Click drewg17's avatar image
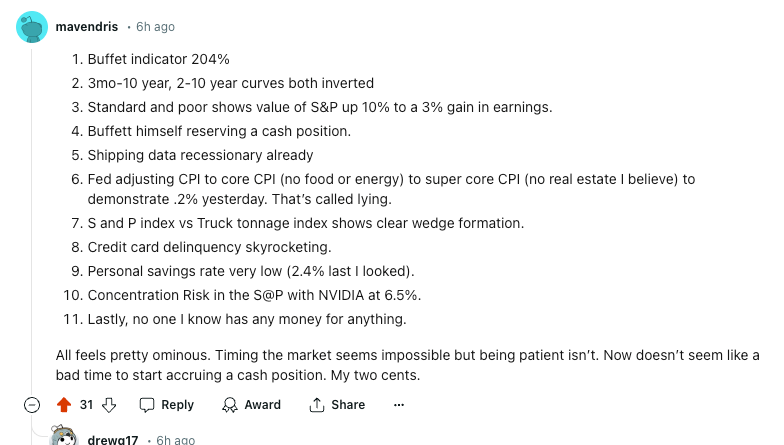Screen dimensions: 784x445 tap(64, 438)
